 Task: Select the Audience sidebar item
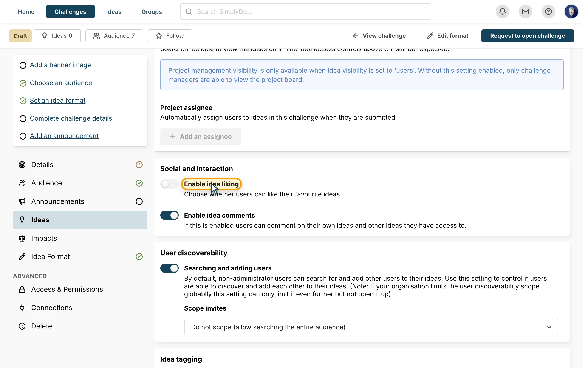[x=80, y=183]
